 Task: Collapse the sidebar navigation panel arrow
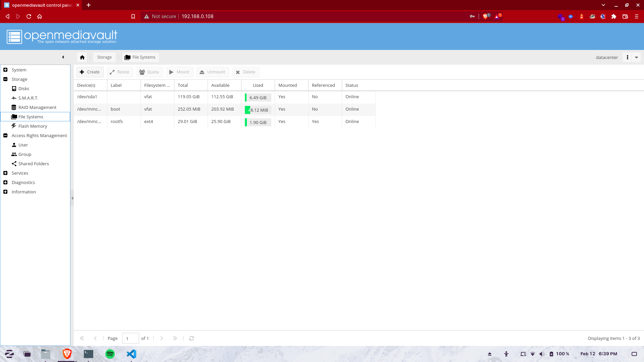63,57
